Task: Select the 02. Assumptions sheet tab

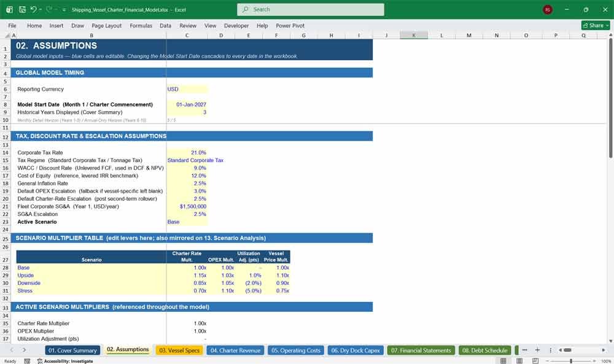Action: [x=128, y=349]
